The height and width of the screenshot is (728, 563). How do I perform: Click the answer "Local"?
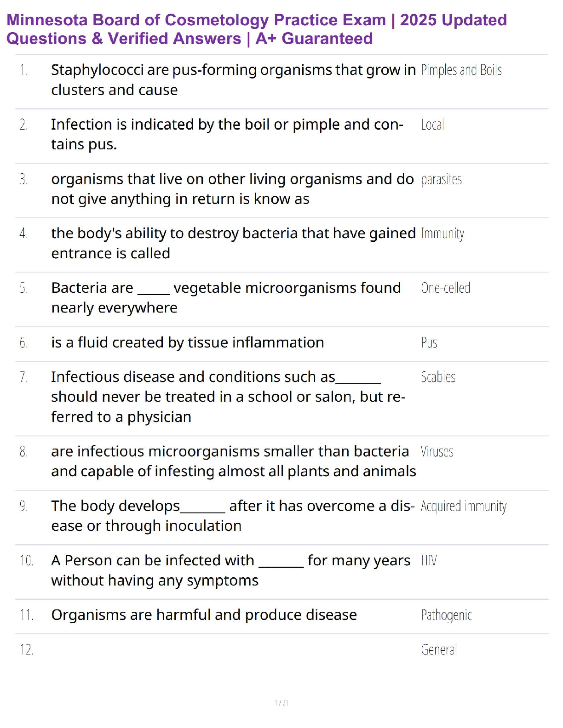(432, 125)
